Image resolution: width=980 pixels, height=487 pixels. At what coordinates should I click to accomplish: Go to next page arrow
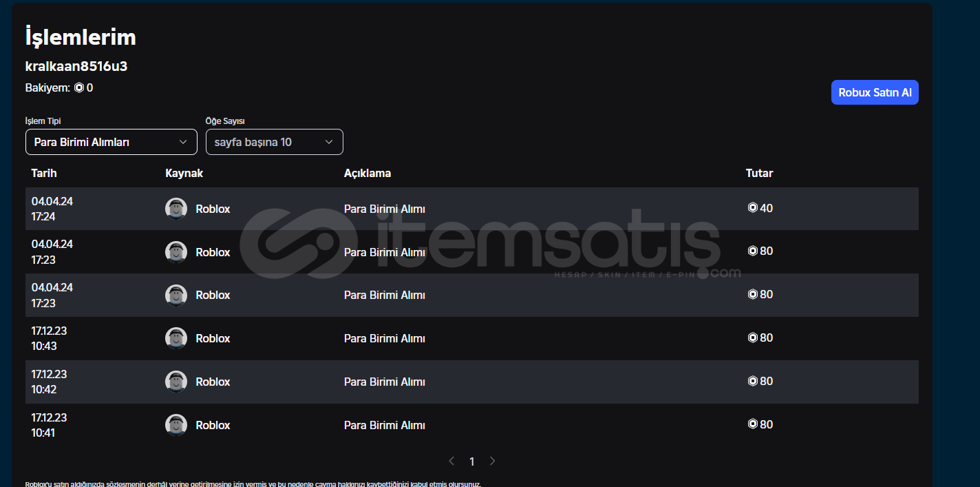point(492,461)
